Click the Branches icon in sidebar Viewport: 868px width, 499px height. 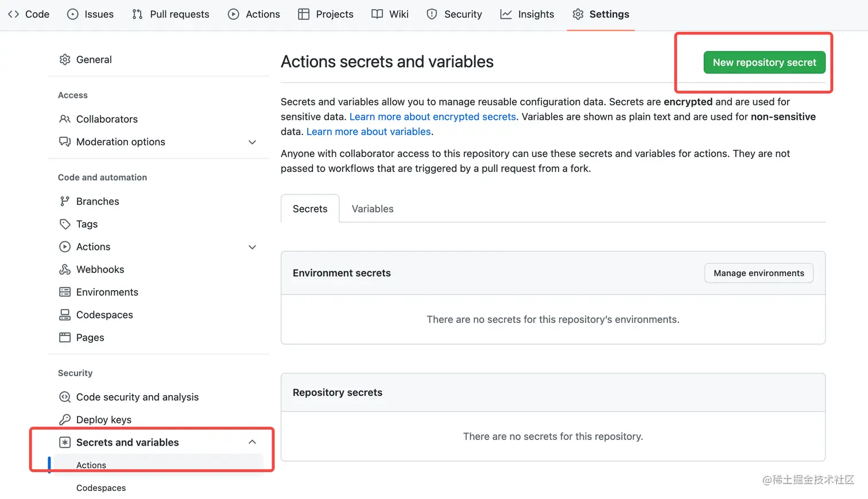coord(65,201)
